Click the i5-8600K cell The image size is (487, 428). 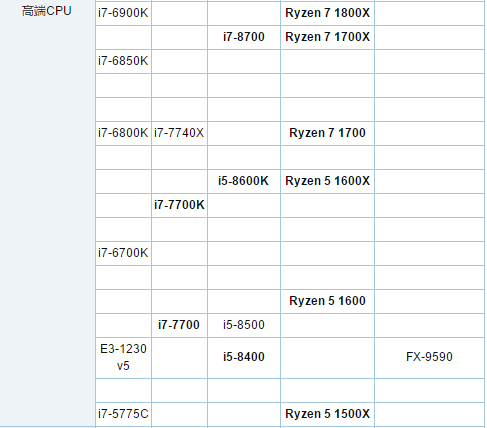(244, 181)
